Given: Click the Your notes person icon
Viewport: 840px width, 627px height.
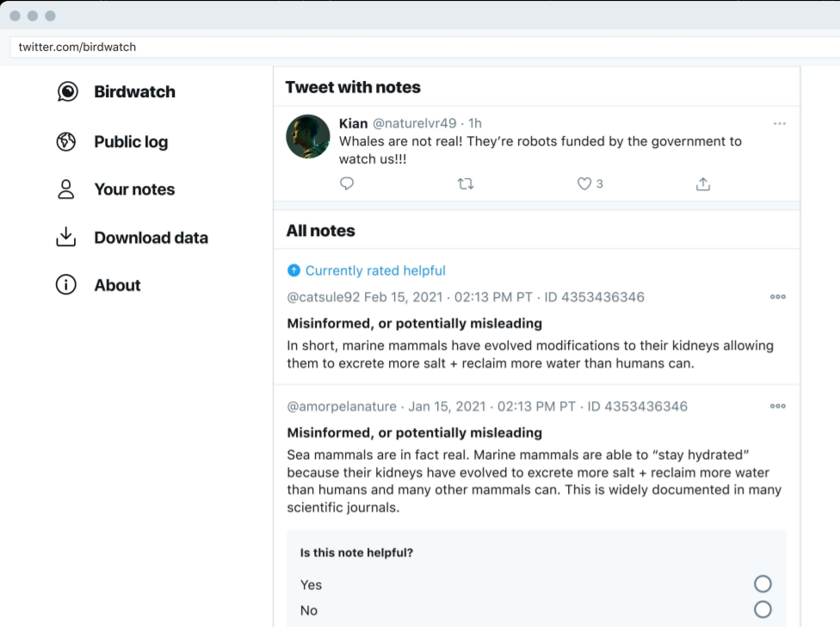Looking at the screenshot, I should point(66,189).
